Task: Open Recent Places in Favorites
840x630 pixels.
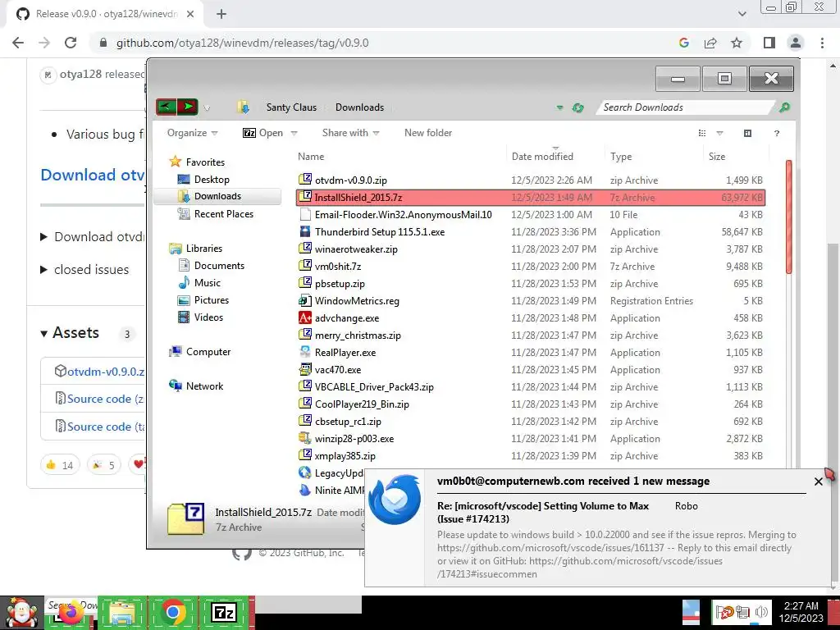Action: 224,214
